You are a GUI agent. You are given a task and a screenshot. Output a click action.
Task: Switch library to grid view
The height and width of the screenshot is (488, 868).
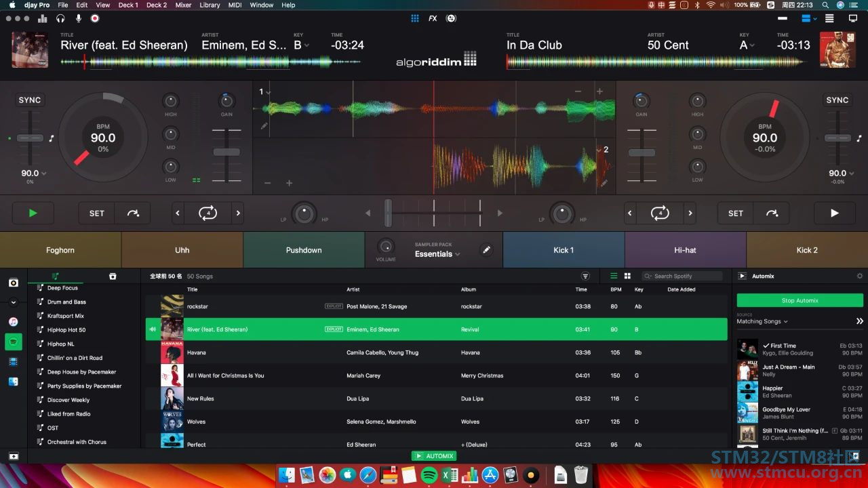point(627,276)
